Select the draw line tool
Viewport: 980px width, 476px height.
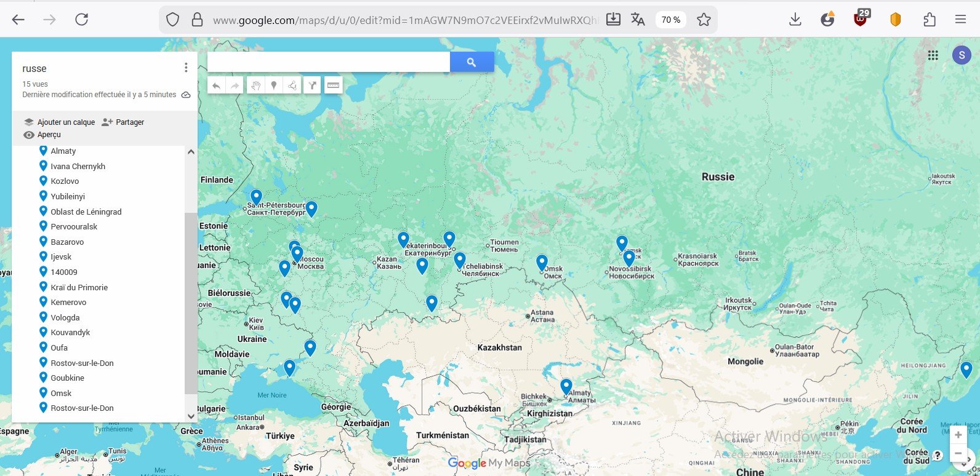pos(293,85)
